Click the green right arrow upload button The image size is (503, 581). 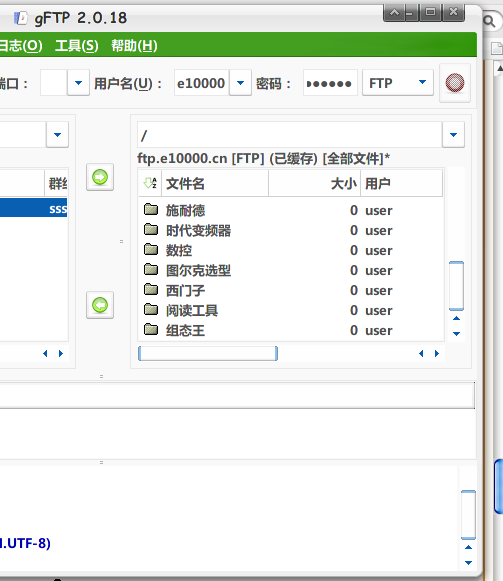100,177
